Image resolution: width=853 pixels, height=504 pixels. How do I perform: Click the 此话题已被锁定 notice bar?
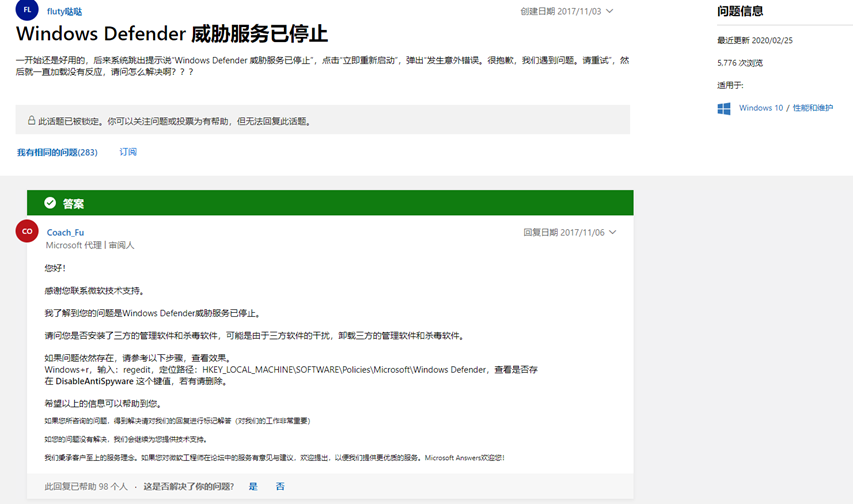(x=323, y=121)
